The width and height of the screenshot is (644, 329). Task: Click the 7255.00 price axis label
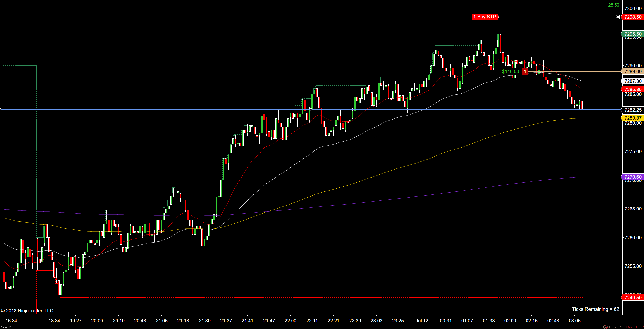click(x=633, y=266)
